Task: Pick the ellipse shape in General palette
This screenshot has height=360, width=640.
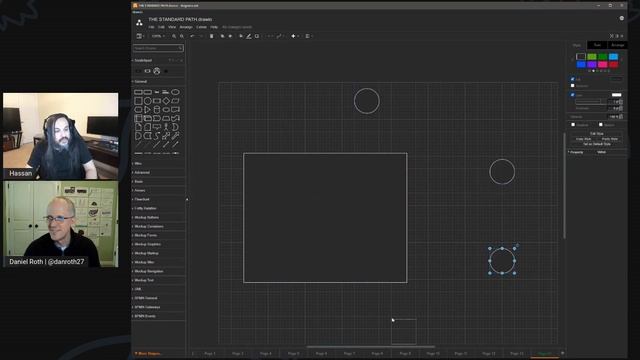Action: (175, 92)
